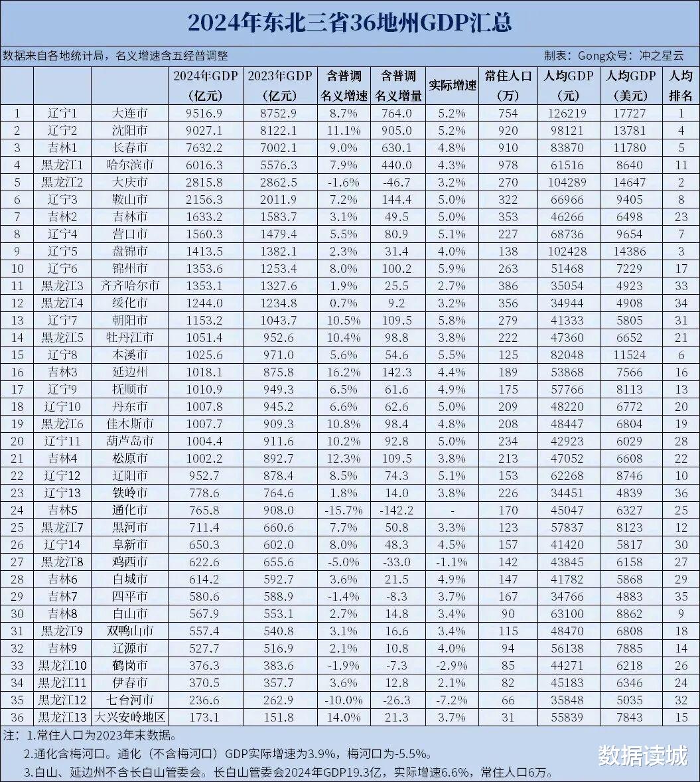Select the 锦州市 city cell
This screenshot has height=782, width=700.
(x=129, y=268)
